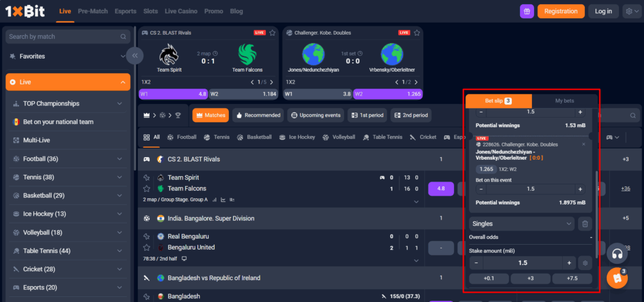644x302 pixels.
Task: Open the Slots menu
Action: point(151,11)
